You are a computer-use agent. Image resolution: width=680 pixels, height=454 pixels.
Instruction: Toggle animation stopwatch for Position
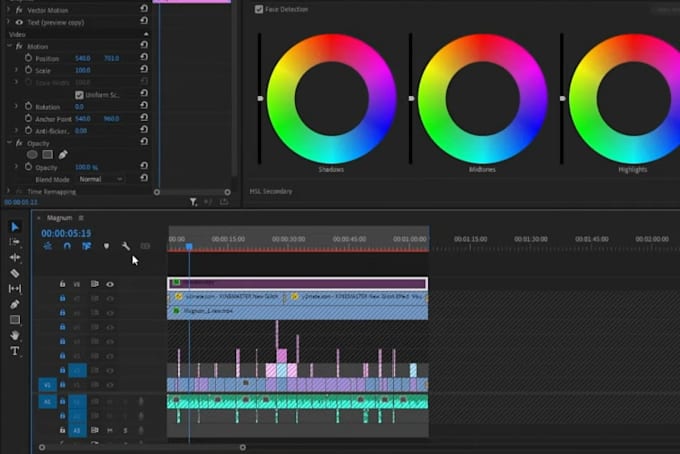click(x=28, y=58)
